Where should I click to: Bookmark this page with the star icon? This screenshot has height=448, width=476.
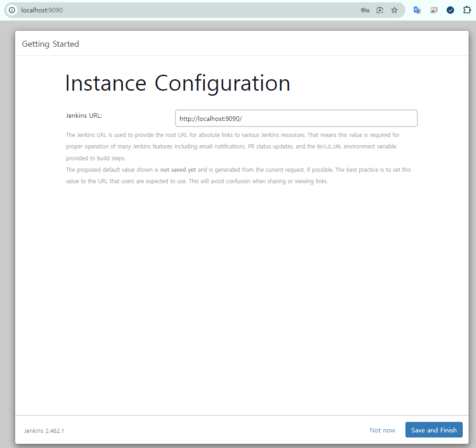(x=394, y=11)
